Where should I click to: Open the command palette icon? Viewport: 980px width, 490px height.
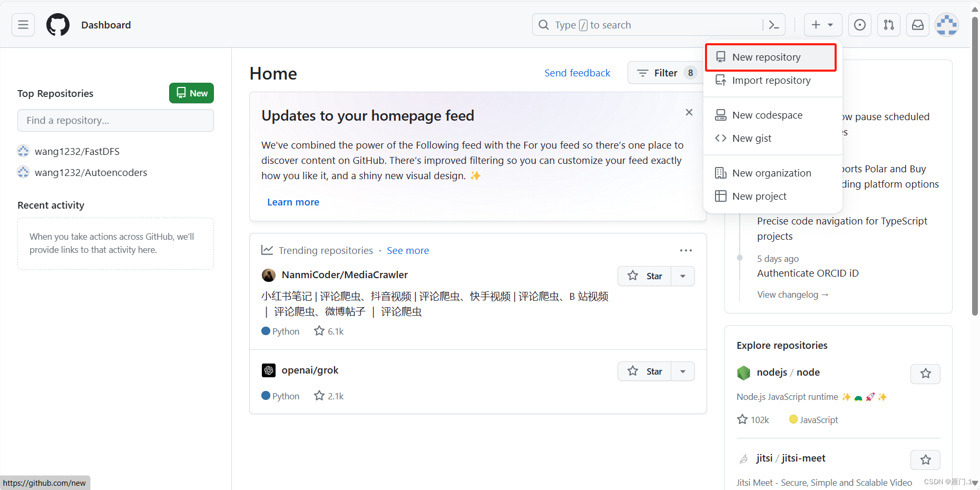pyautogui.click(x=774, y=25)
